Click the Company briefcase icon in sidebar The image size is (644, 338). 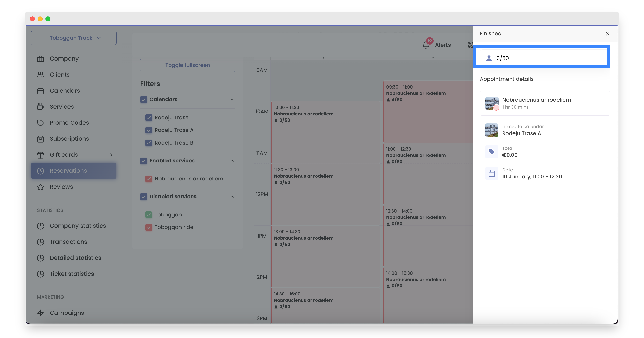pos(40,59)
